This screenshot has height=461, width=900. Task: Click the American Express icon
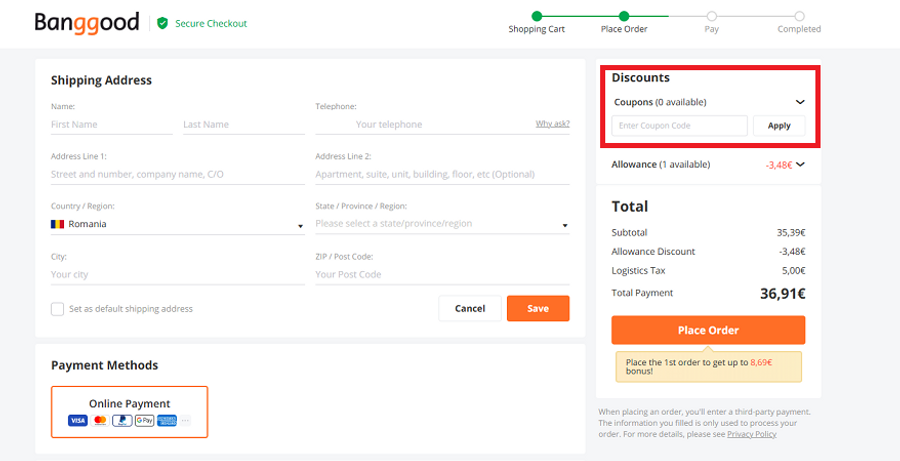pyautogui.click(x=166, y=420)
